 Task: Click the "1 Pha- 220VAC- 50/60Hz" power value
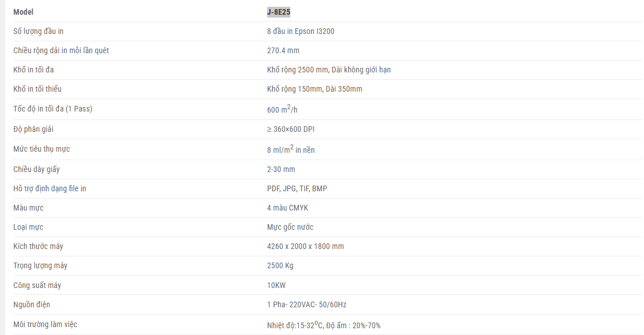click(x=307, y=304)
